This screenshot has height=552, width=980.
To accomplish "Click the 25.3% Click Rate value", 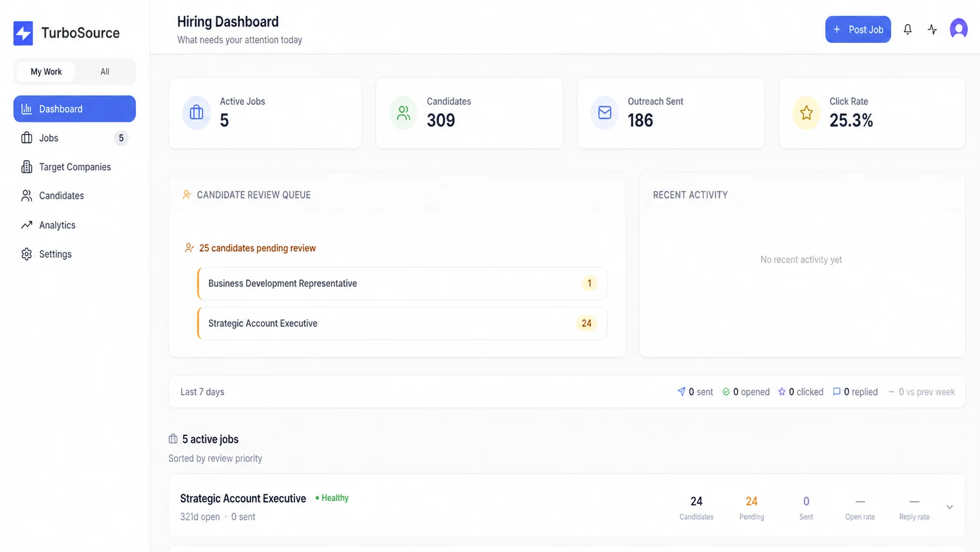I will [x=852, y=120].
